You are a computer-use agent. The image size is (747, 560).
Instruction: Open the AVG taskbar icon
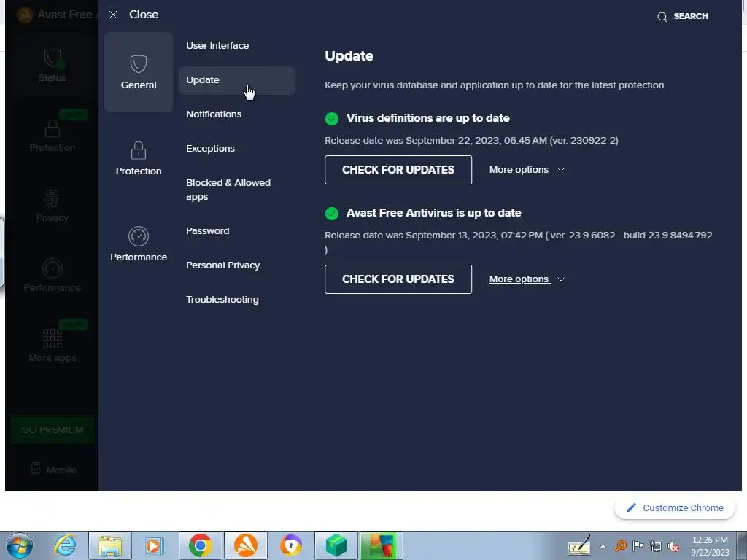click(381, 546)
